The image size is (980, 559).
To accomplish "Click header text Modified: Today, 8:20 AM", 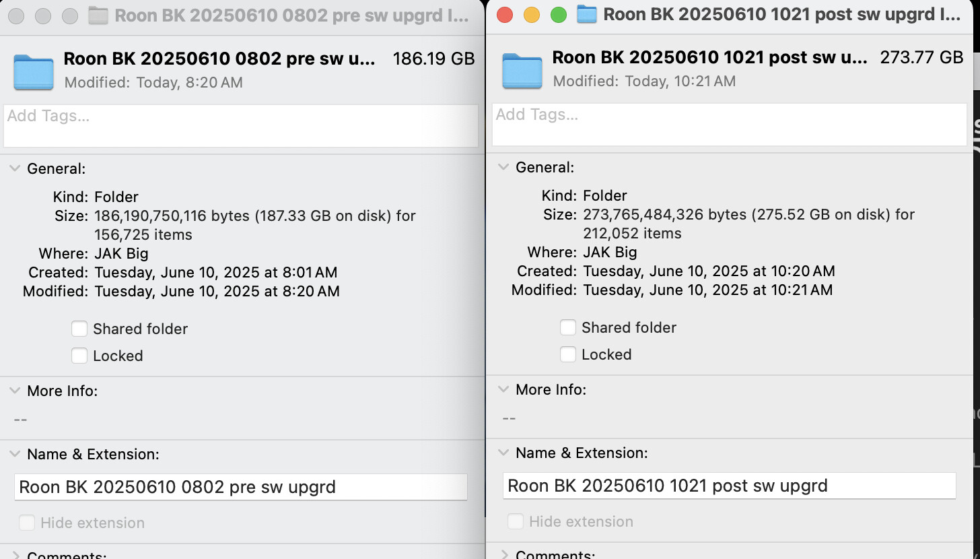I will pyautogui.click(x=153, y=83).
